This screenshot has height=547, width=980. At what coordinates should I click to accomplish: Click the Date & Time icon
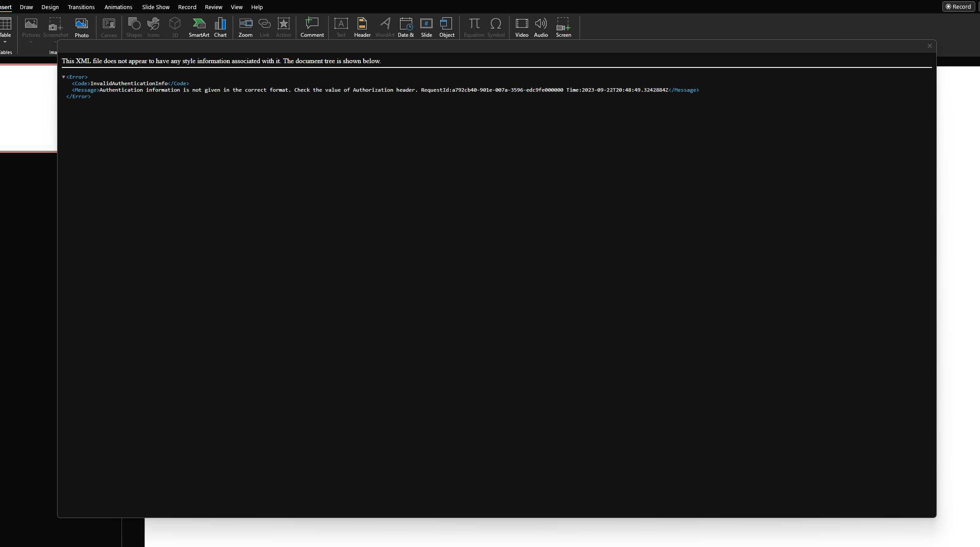click(406, 27)
